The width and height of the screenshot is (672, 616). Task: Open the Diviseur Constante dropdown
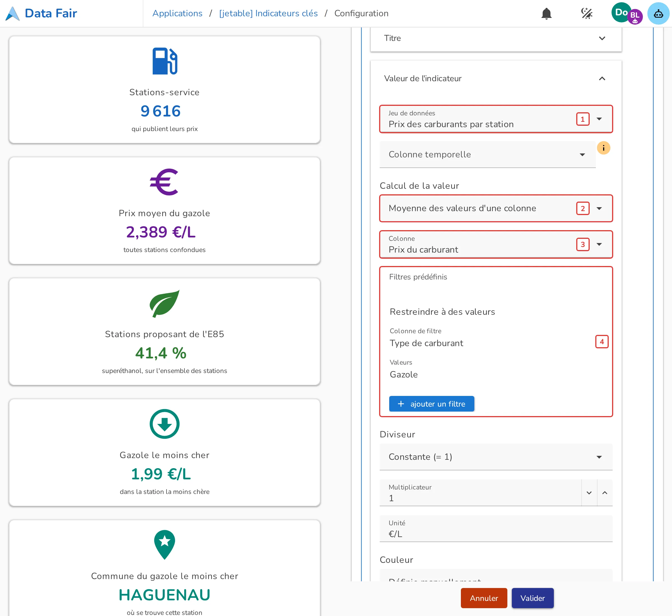click(x=496, y=457)
